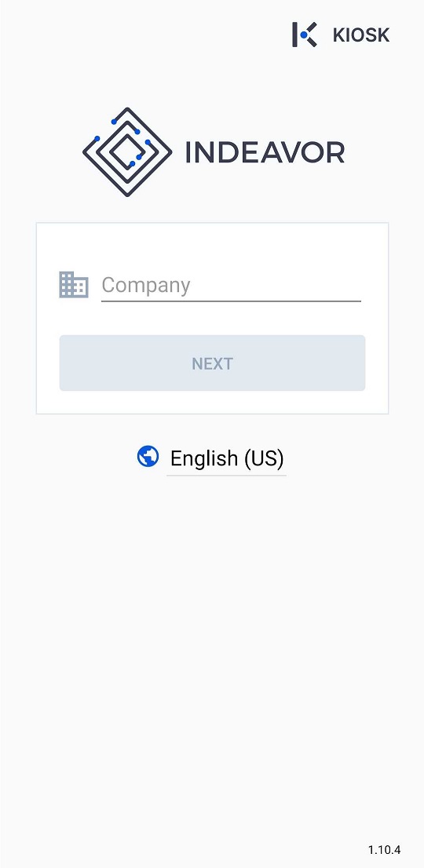Viewport: 424px width, 868px height.
Task: Select the innermost square of Indeavor logo
Action: coord(126,151)
